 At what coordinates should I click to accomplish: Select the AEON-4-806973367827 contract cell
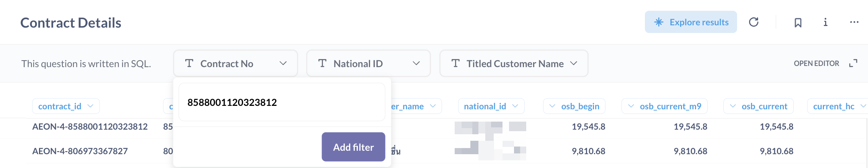pyautogui.click(x=80, y=151)
